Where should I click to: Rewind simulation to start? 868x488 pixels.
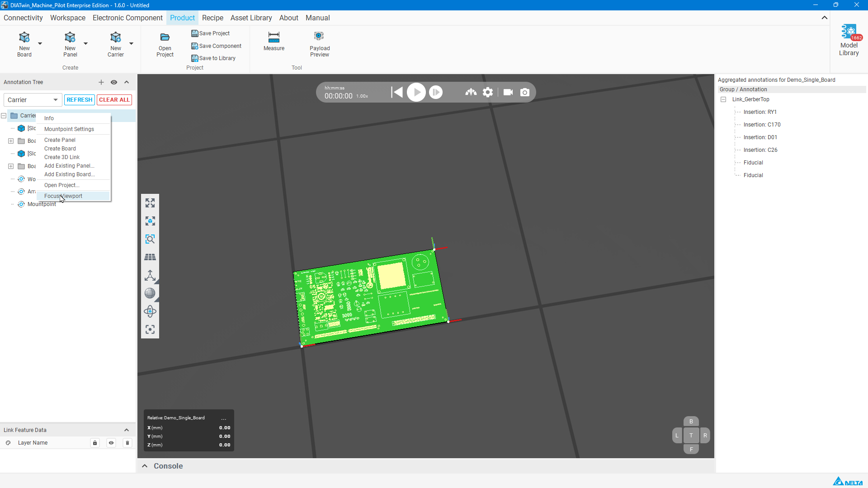tap(397, 92)
